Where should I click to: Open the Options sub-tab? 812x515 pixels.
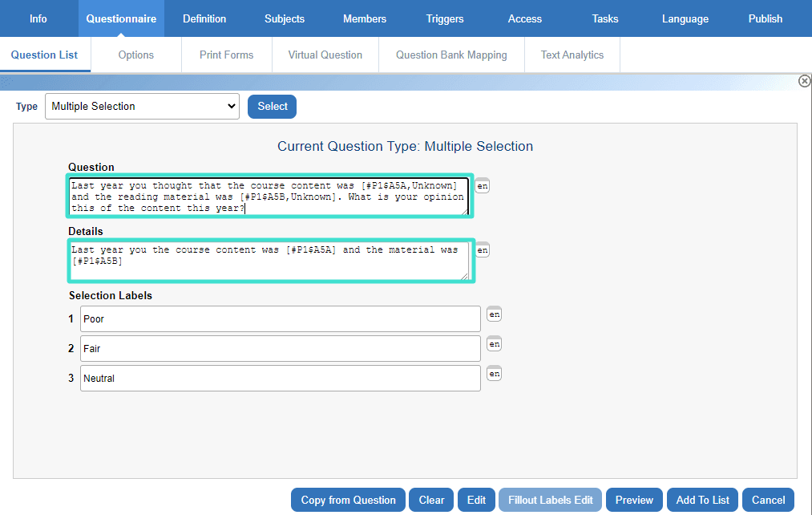point(135,55)
